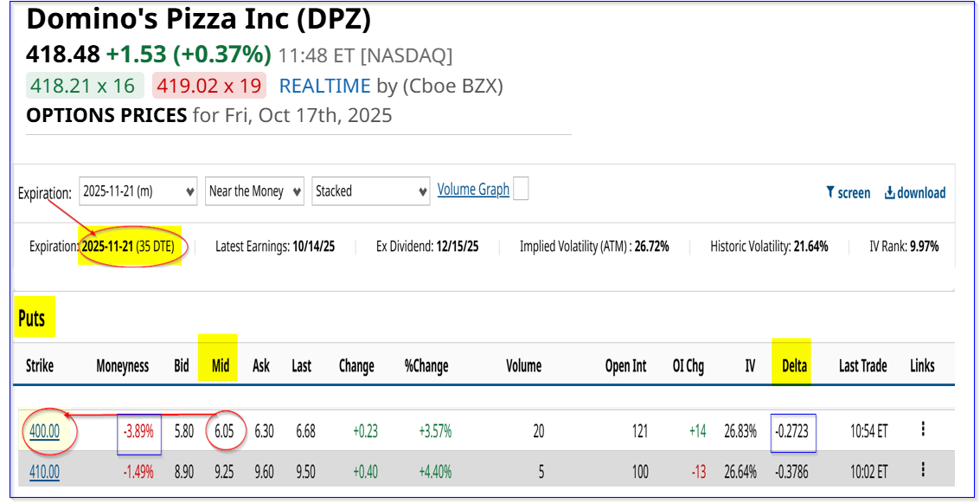Viewport: 980px width, 503px height.
Task: Open the Volume Graph link
Action: (x=473, y=189)
